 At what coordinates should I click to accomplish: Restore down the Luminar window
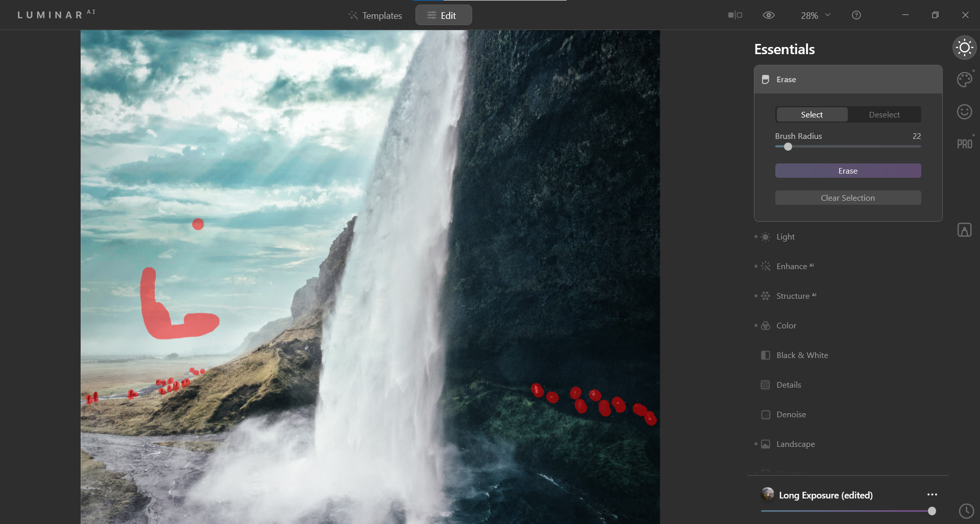coord(935,15)
